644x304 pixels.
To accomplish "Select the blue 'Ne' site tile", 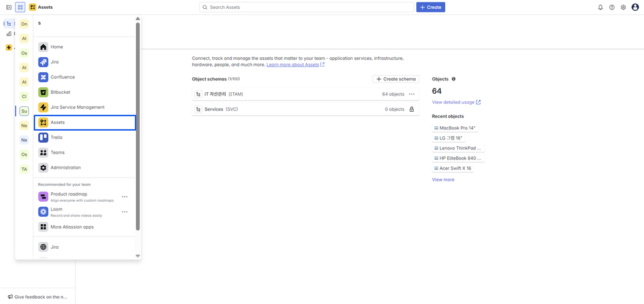I will pos(25,140).
